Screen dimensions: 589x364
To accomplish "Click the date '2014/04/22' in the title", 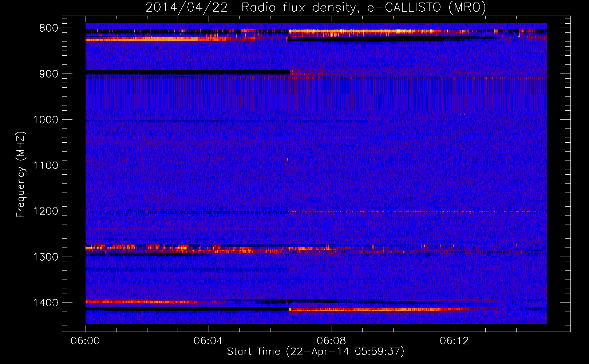I will [x=187, y=7].
